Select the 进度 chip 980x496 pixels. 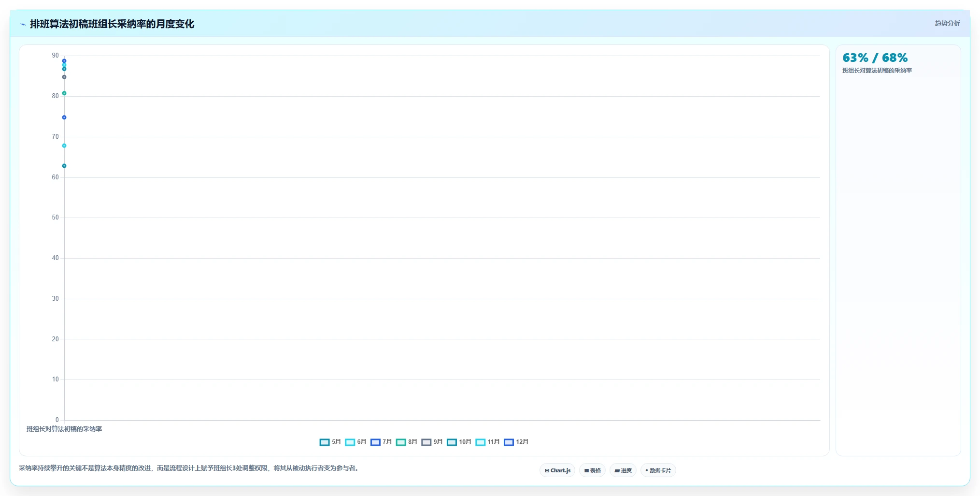pos(623,470)
